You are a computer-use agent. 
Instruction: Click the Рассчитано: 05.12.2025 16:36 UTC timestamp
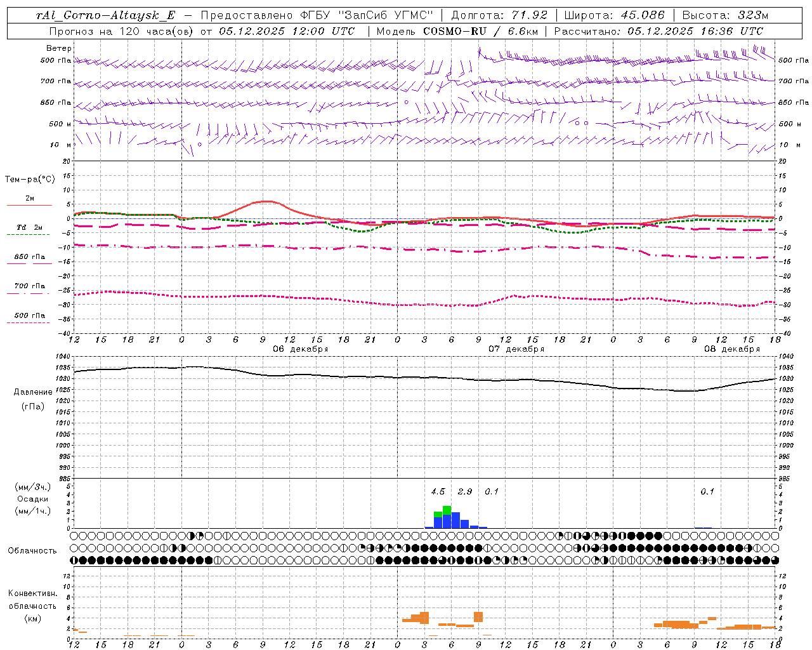coord(658,31)
